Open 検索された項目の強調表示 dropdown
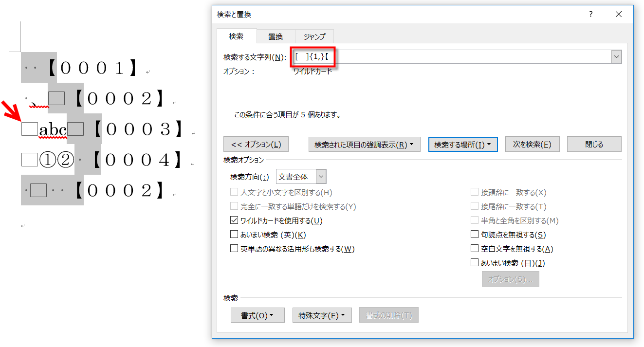 coord(364,145)
